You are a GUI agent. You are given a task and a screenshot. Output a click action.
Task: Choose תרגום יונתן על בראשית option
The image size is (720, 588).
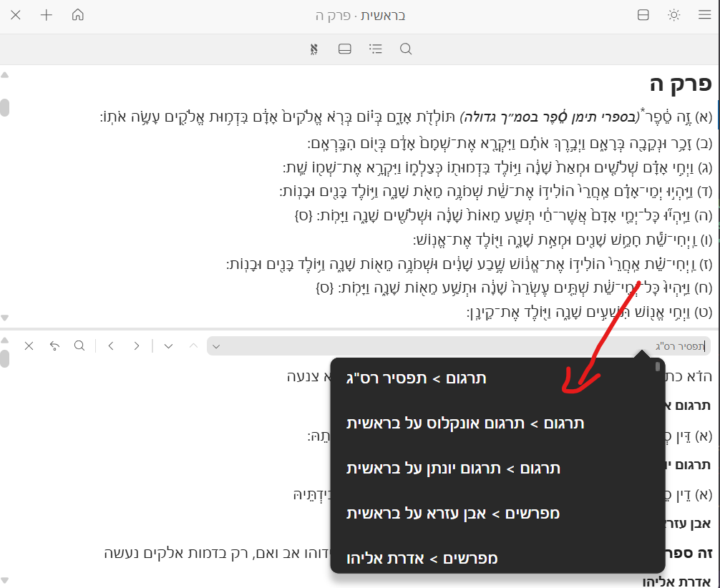click(452, 468)
